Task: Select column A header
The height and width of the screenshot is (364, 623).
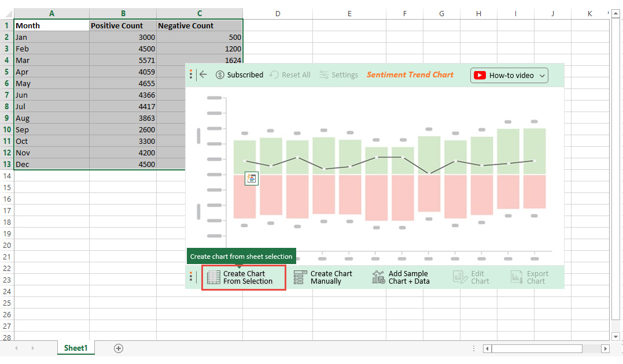Action: [x=51, y=13]
